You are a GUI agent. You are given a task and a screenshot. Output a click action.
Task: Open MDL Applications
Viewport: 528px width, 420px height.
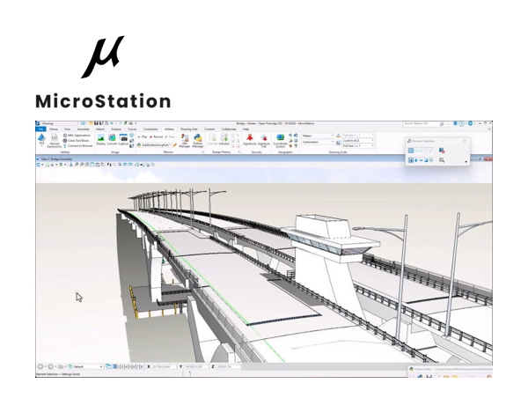pos(77,136)
